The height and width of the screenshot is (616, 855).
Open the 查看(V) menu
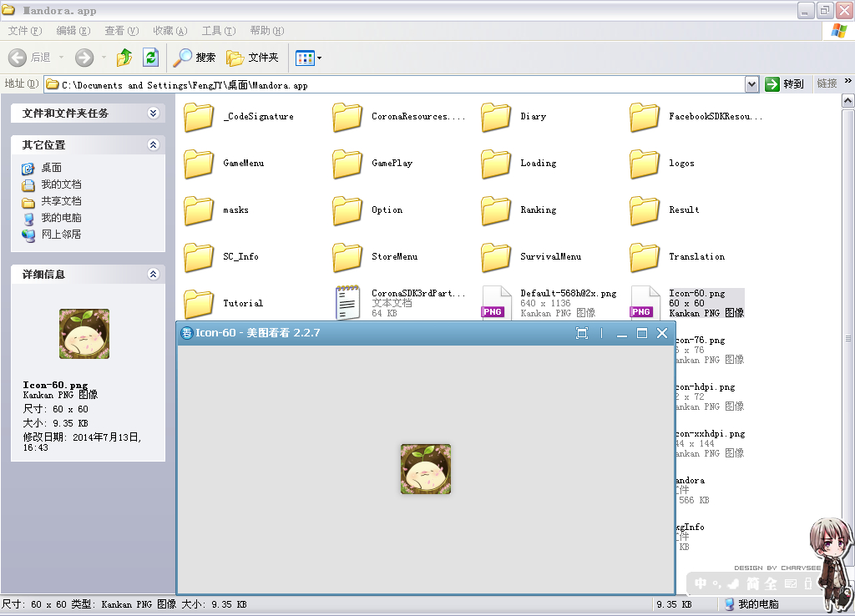click(122, 31)
